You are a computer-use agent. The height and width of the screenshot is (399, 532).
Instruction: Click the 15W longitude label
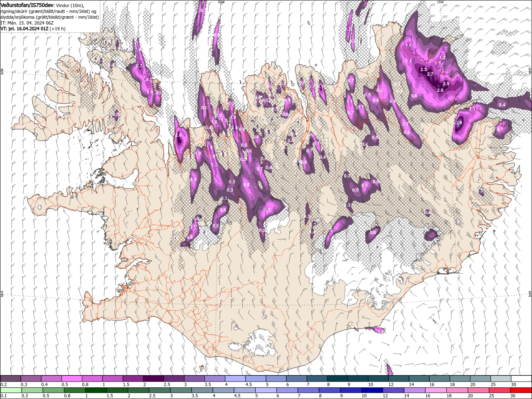tap(440, 2)
